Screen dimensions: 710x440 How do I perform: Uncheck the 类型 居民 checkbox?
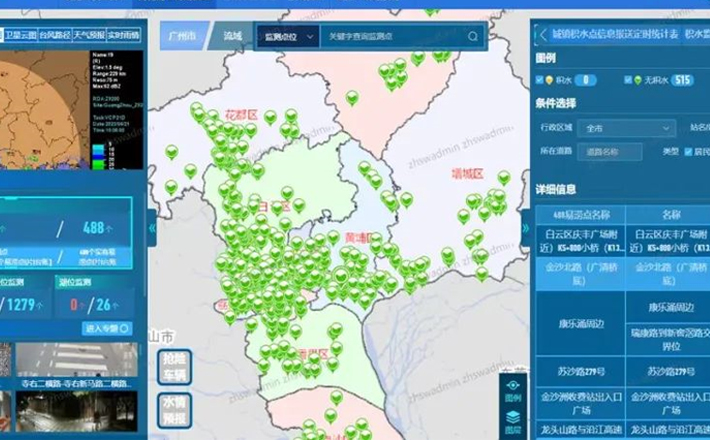[x=688, y=151]
